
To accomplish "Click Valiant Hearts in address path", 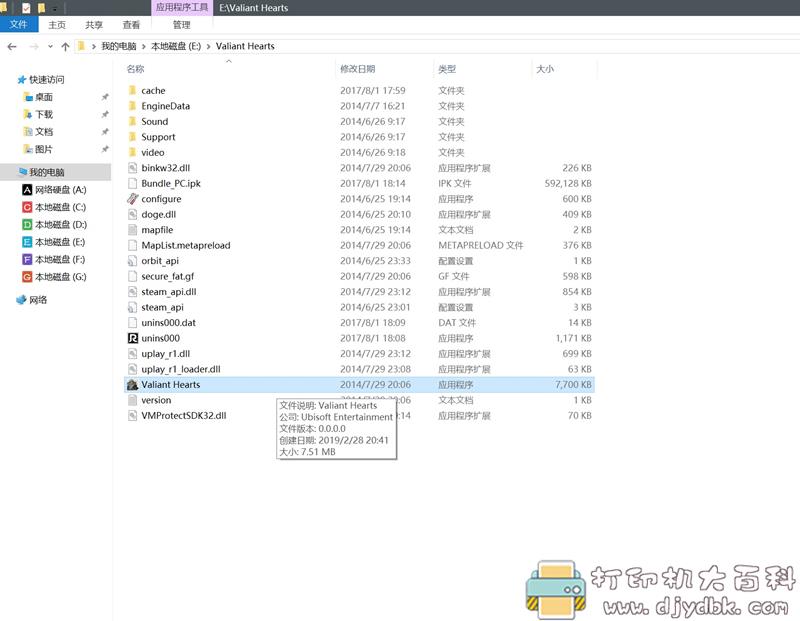I will pyautogui.click(x=245, y=46).
